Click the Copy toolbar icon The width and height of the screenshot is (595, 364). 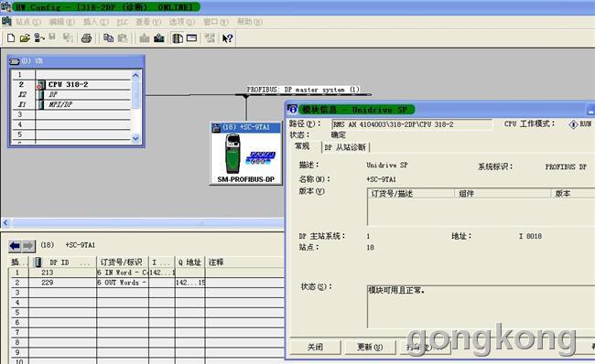click(109, 38)
